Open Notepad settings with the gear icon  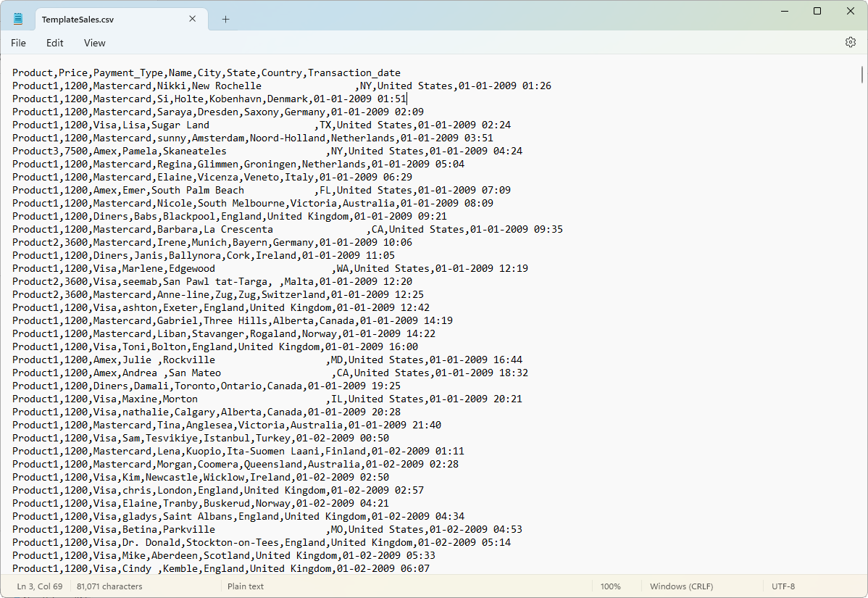click(850, 43)
